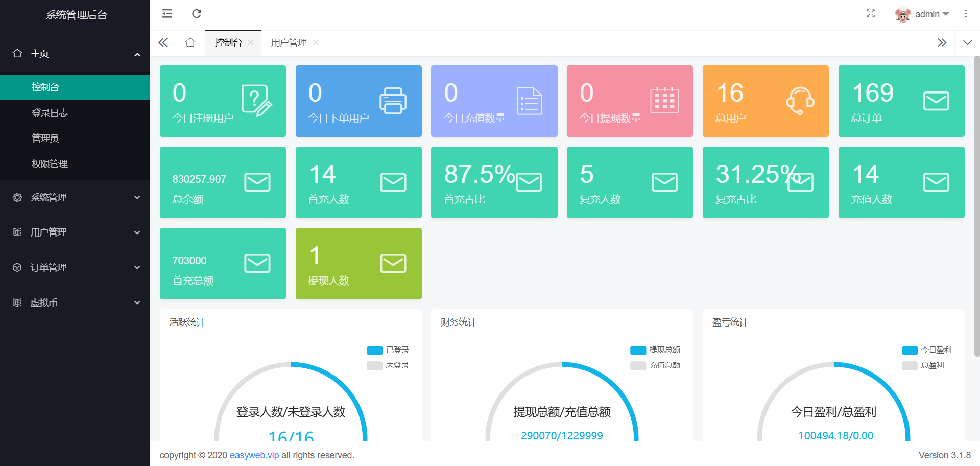This screenshot has height=466, width=980.
Task: Switch to the 用户管理 tab
Action: 289,43
